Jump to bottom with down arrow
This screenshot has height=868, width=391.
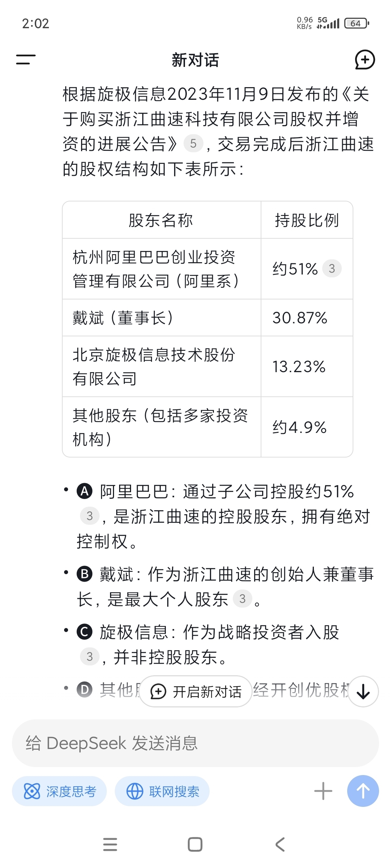pos(363,692)
